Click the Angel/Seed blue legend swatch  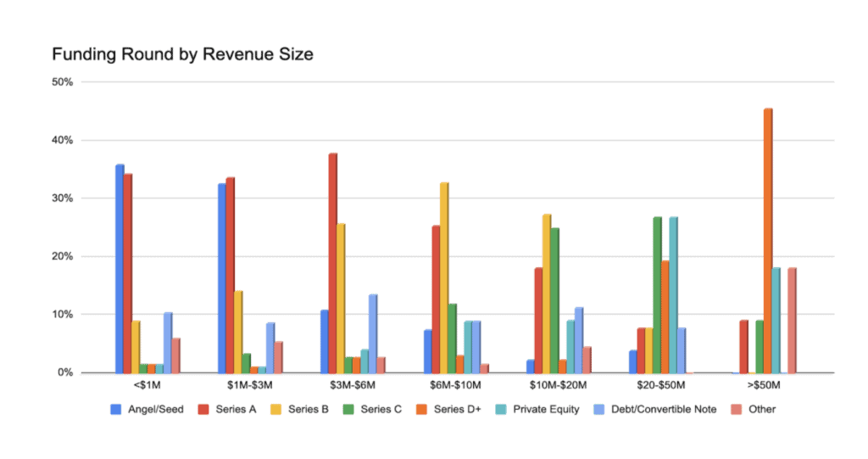coord(115,410)
